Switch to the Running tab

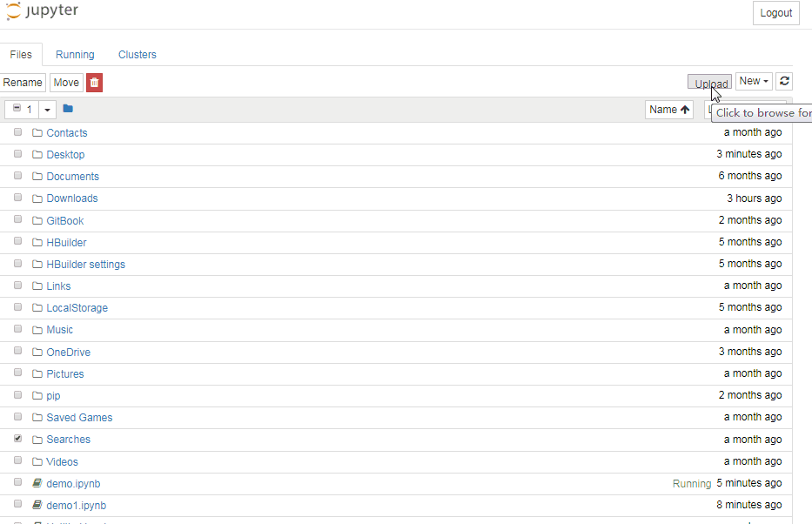click(x=75, y=54)
